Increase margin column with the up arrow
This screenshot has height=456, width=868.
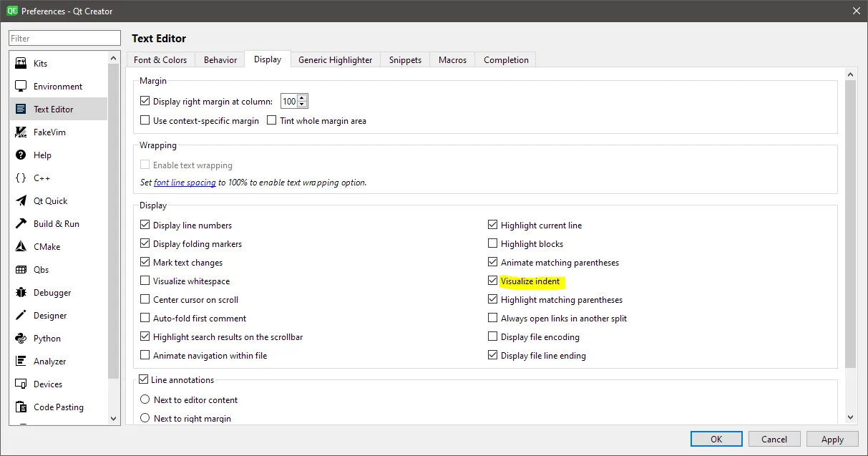coord(302,99)
